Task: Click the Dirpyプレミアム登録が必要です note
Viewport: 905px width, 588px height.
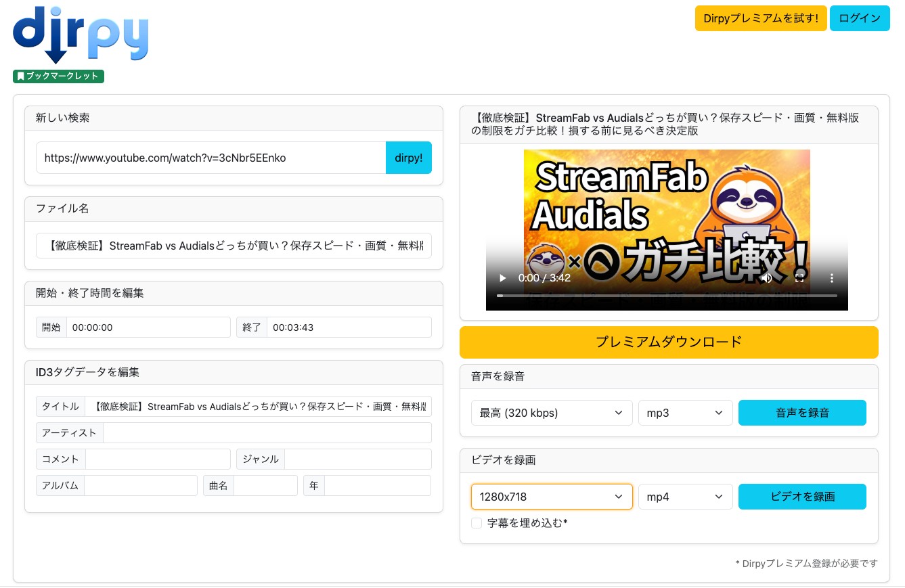Action: click(806, 563)
